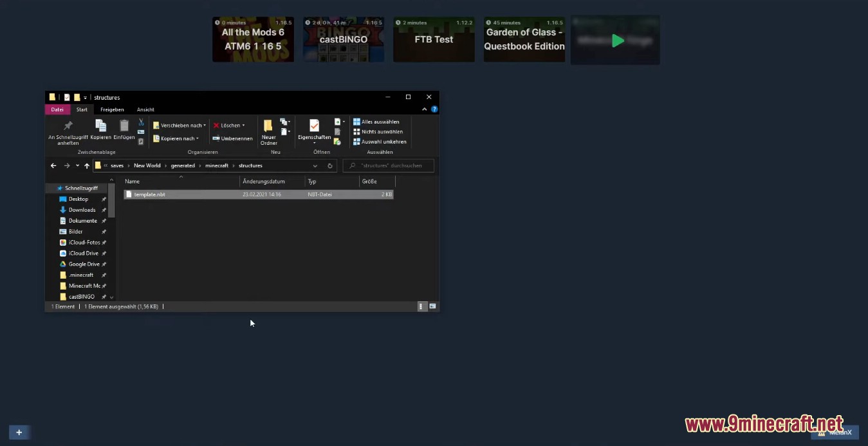This screenshot has width=868, height=446.
Task: Open Verschieben nach dropdown
Action: click(x=180, y=125)
